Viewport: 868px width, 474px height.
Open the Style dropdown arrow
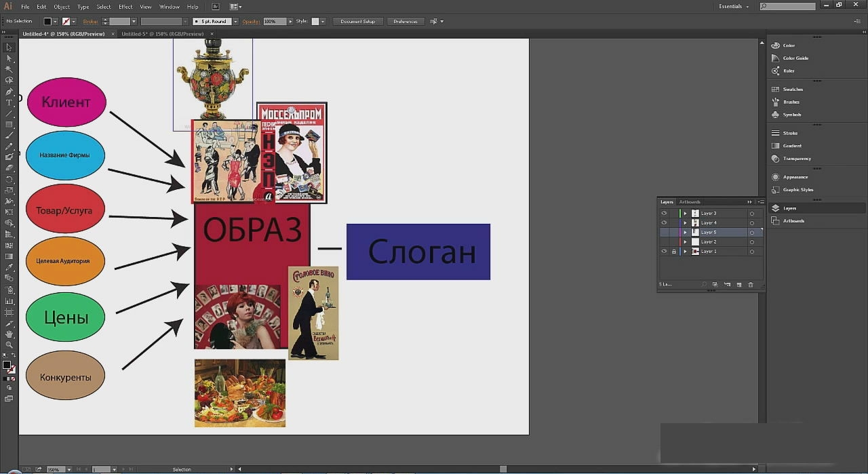[x=323, y=22]
